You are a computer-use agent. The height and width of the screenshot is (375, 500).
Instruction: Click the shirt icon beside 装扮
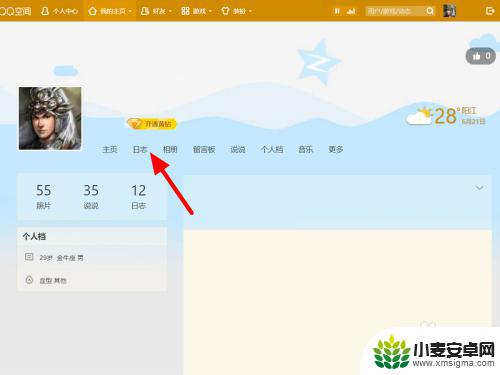click(x=225, y=11)
